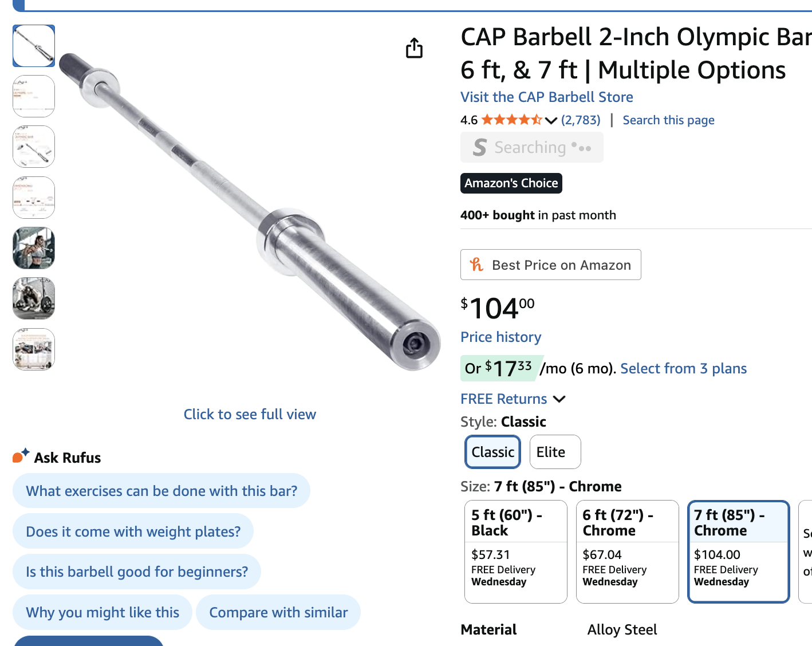Screen dimensions: 812x646
Task: Ask Rufus if it includes weight plates
Action: [133, 531]
